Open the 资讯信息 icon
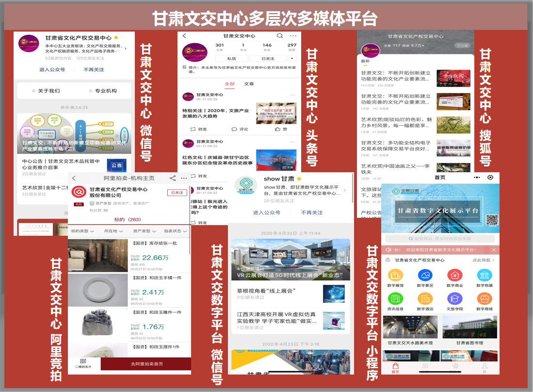 [x=395, y=299]
